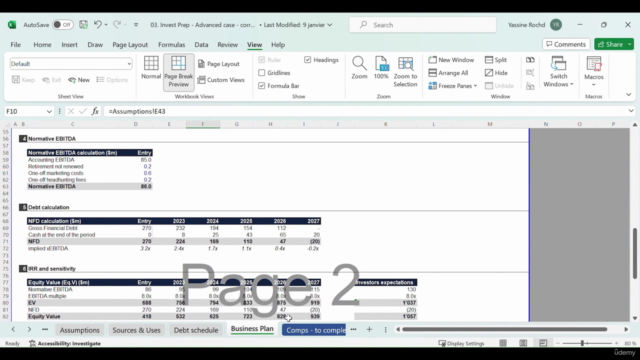Open the Data ribbon tab

[x=201, y=44]
